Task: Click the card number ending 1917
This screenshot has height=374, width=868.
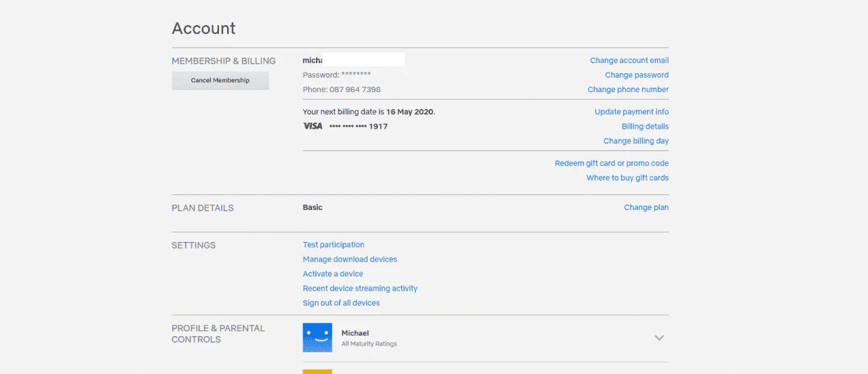Action: [x=359, y=127]
